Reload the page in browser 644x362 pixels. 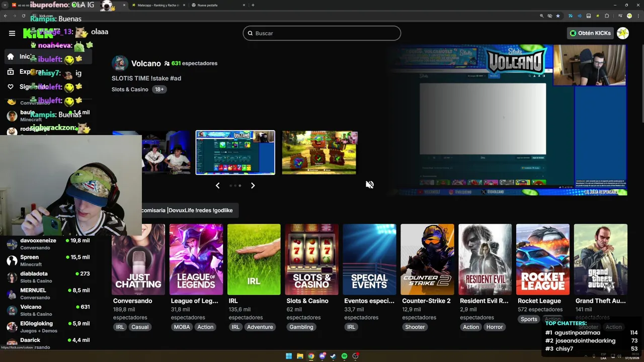tap(23, 16)
